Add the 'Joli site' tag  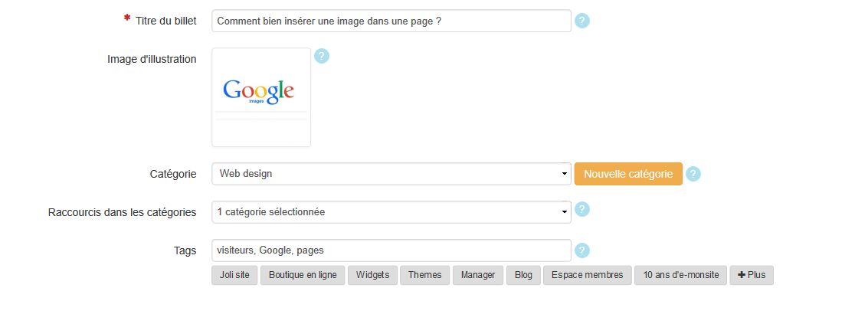(x=234, y=275)
